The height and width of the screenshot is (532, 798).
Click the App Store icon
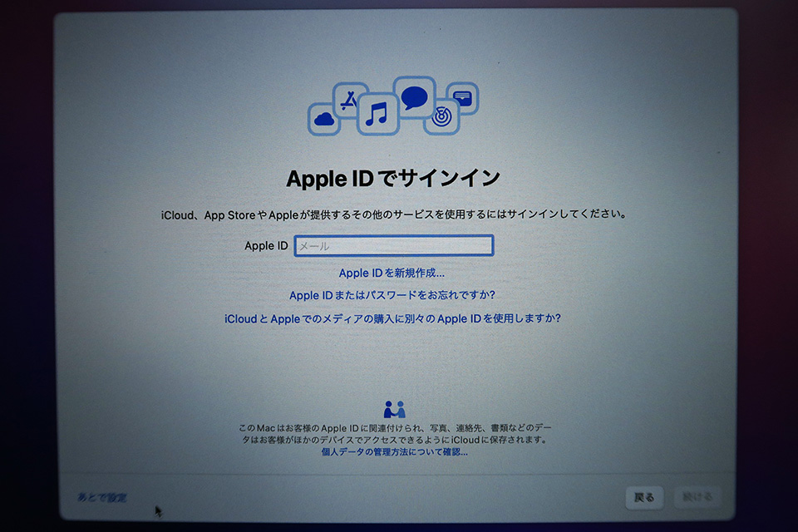click(350, 100)
